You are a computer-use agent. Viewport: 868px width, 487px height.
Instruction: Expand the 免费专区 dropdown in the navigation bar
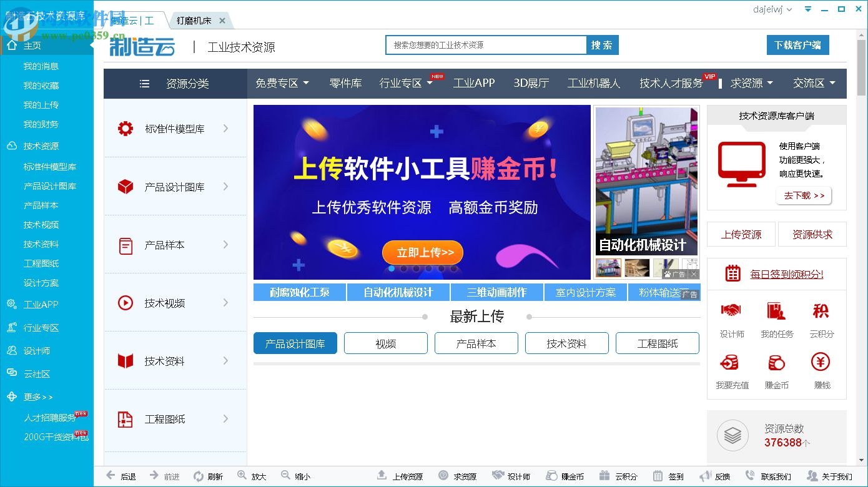282,82
